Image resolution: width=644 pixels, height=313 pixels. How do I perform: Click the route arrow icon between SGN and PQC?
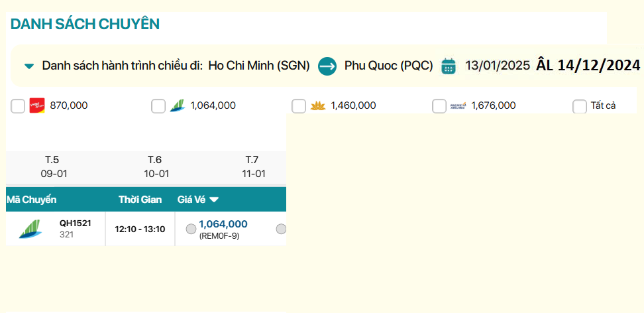coord(327,66)
